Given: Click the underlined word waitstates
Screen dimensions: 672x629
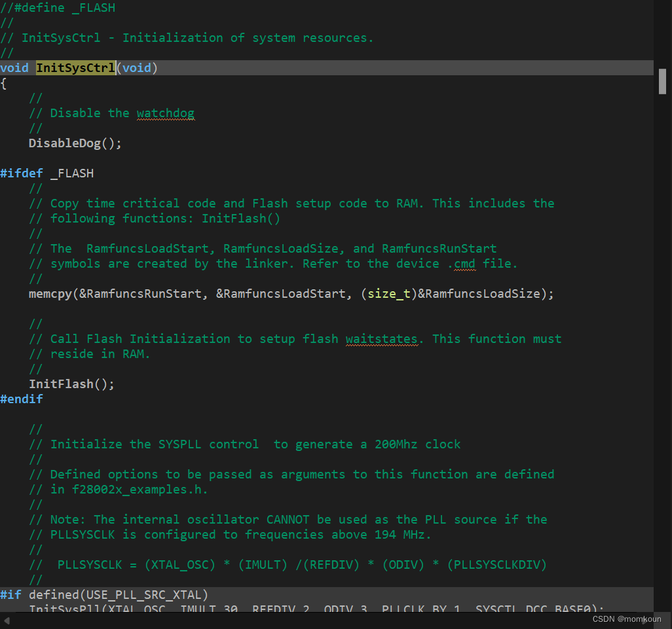Looking at the screenshot, I should coord(381,338).
